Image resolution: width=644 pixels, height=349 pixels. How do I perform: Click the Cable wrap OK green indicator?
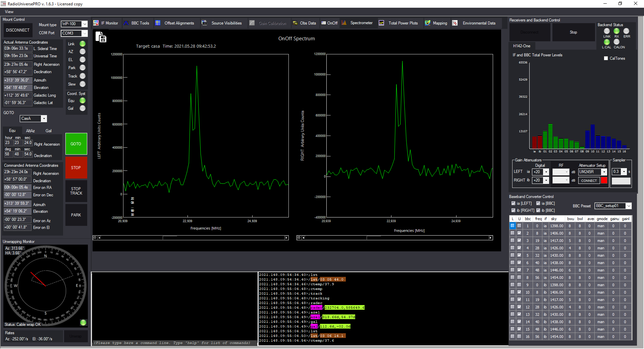tap(83, 322)
